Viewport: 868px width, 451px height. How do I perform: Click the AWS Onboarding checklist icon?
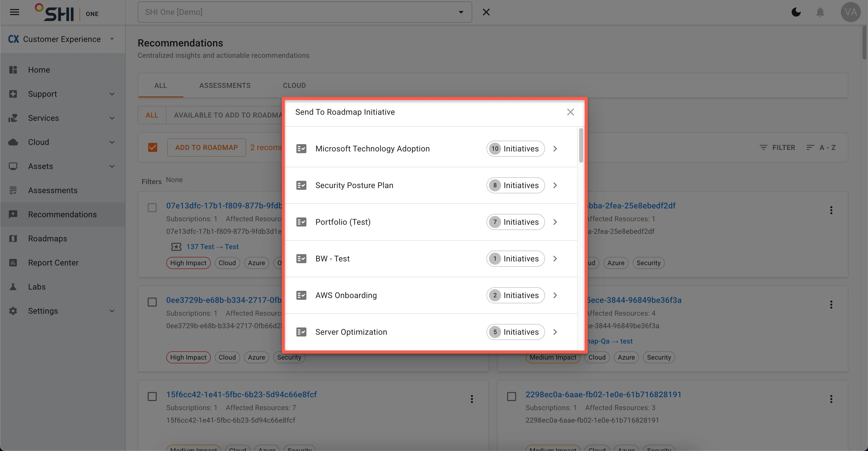click(x=301, y=295)
